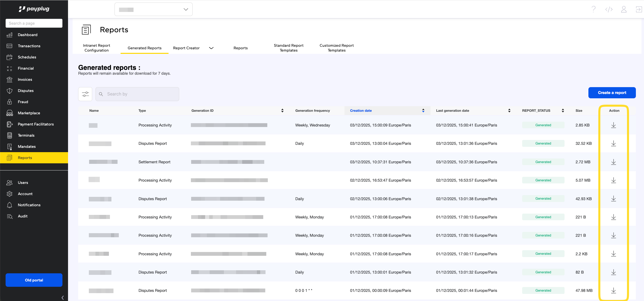Toggle sort on Creation date column

(423, 110)
